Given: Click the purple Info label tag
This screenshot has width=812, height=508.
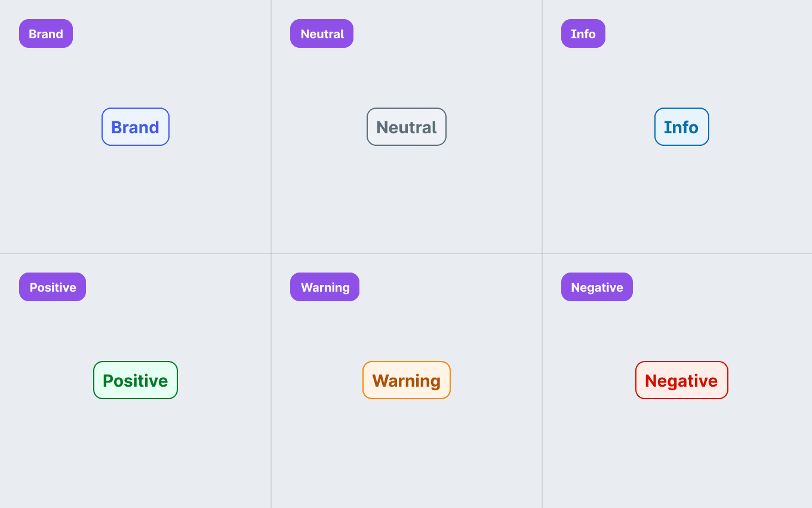Looking at the screenshot, I should click(583, 33).
